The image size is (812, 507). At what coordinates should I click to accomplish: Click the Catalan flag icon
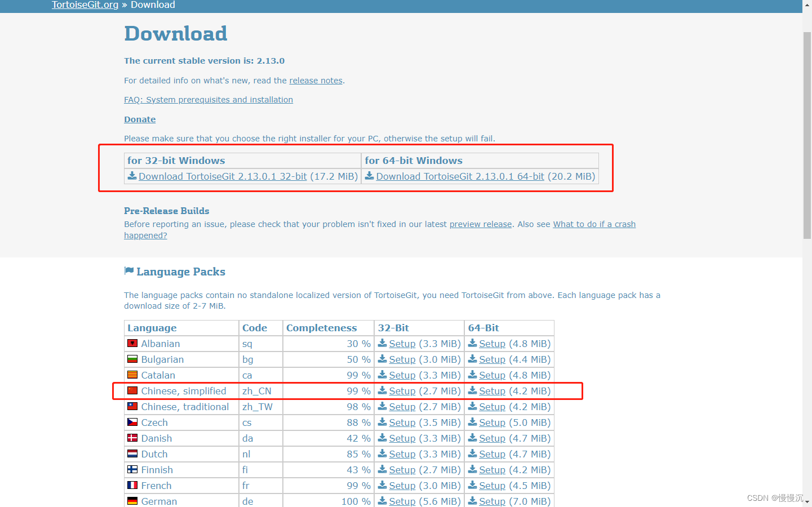[132, 375]
